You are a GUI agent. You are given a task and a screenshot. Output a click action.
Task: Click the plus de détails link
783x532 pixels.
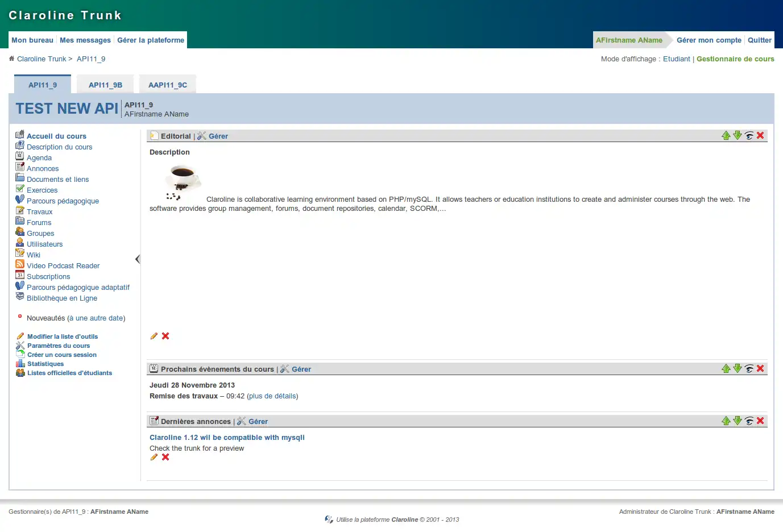(x=272, y=396)
